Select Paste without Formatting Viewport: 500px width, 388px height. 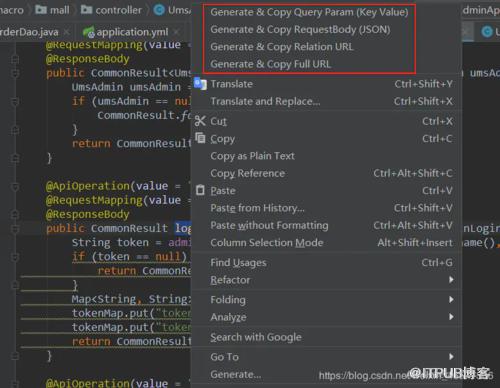click(x=269, y=226)
